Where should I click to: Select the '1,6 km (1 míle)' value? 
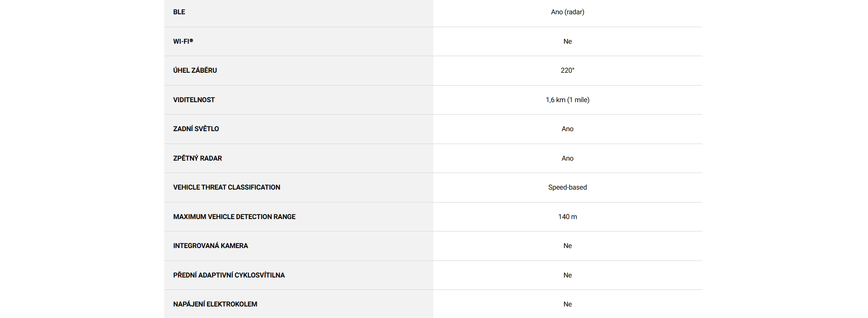click(567, 100)
